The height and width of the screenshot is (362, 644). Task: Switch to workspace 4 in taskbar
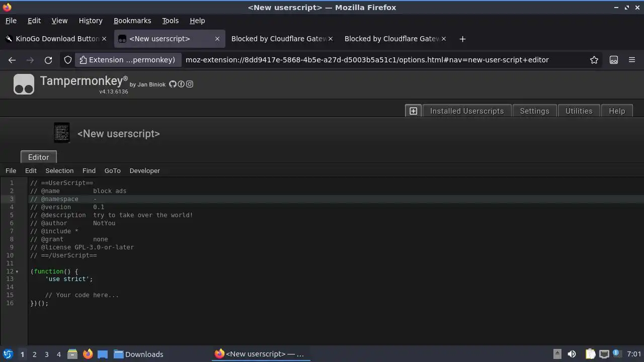(x=58, y=354)
